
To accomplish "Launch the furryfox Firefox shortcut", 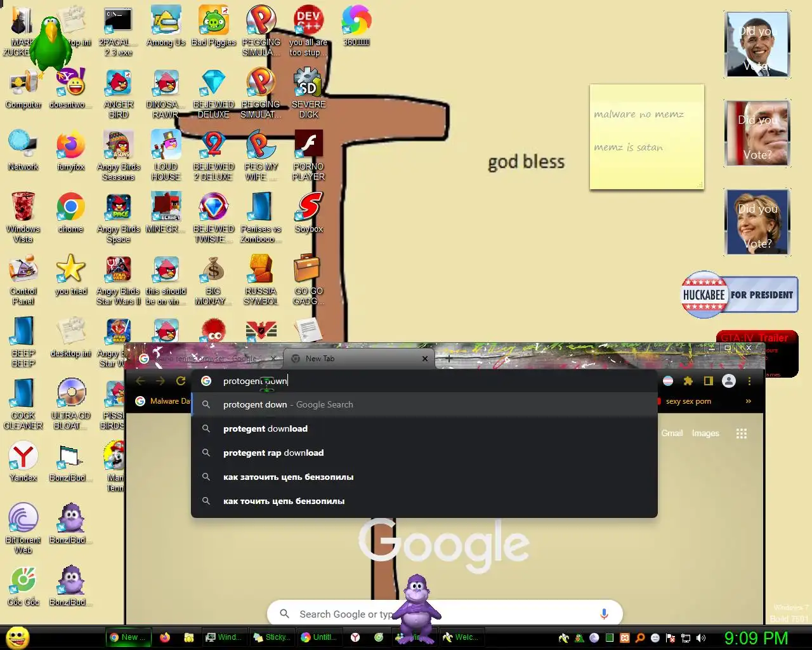I will click(x=70, y=151).
